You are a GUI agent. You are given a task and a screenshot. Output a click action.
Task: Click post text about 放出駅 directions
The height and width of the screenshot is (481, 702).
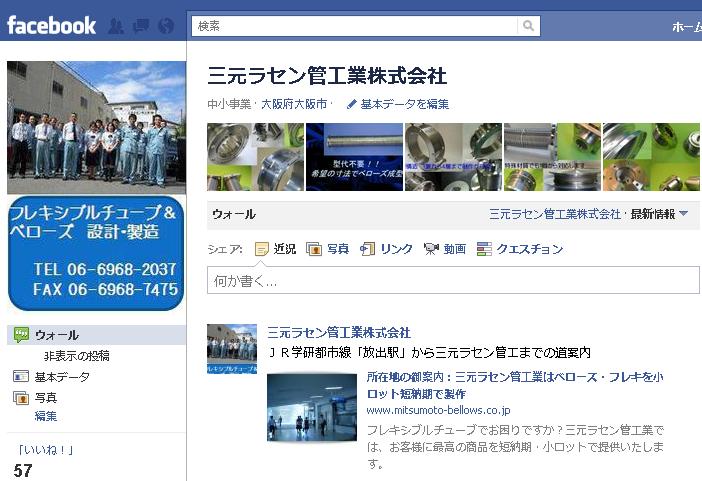[x=430, y=352]
